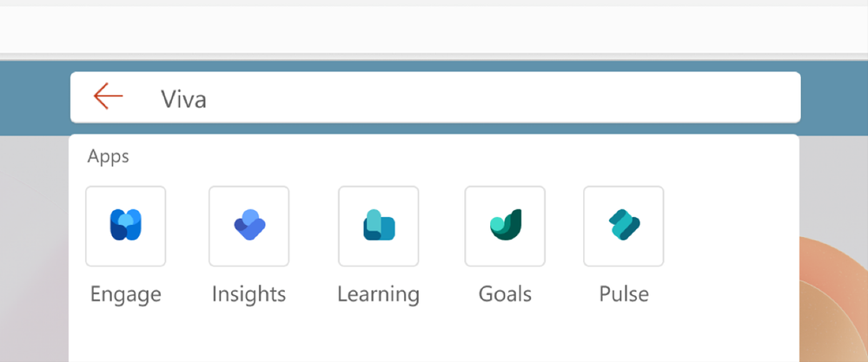Click the blank browser bar at top
The width and height of the screenshot is (868, 362).
pos(434,29)
